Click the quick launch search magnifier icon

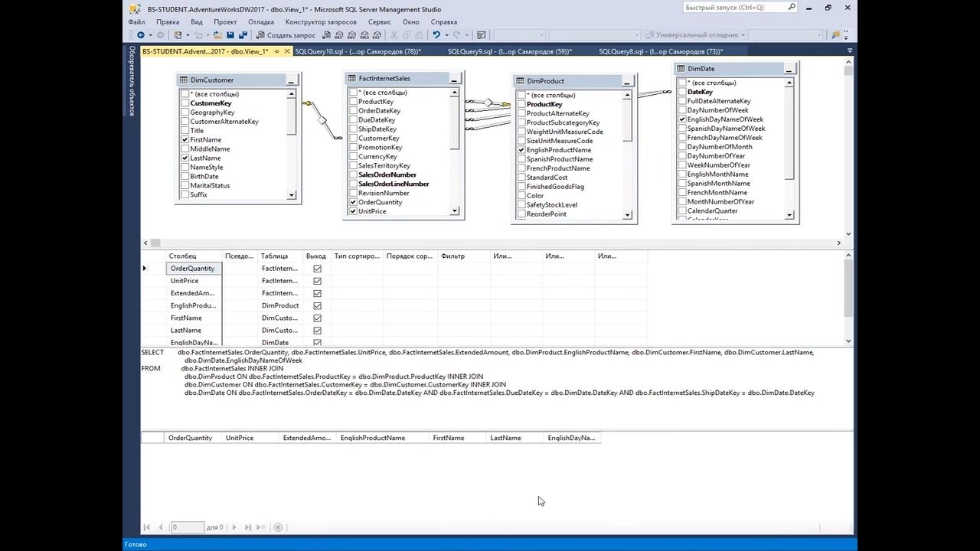coord(792,8)
